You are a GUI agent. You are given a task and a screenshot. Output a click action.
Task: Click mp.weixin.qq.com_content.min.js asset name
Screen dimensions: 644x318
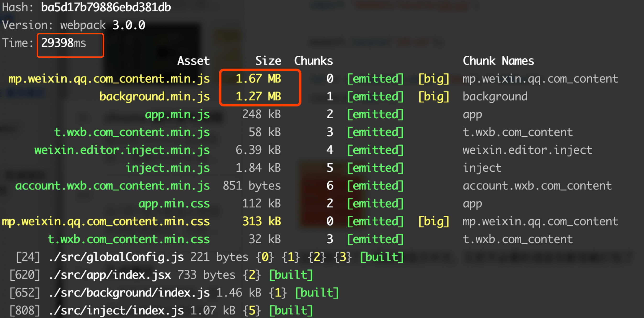click(109, 79)
